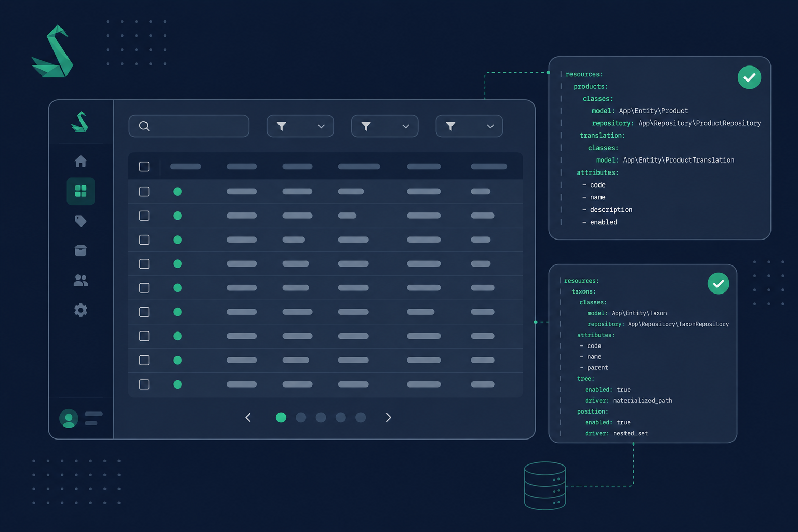The height and width of the screenshot is (532, 798).
Task: Click the '- enabled' attribute line
Action: (x=600, y=222)
